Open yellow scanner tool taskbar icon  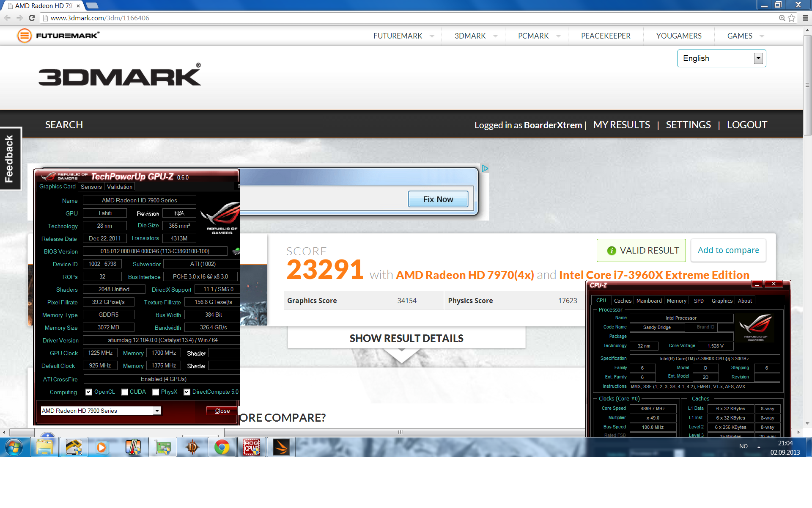coord(74,447)
